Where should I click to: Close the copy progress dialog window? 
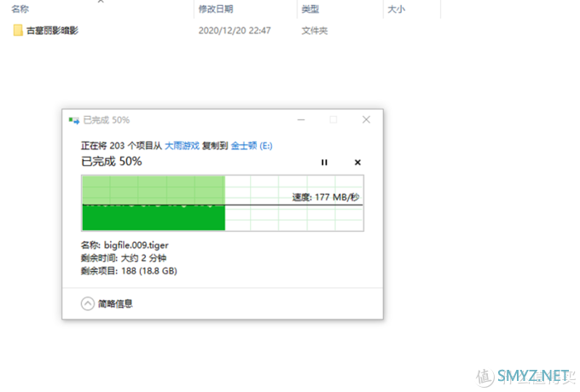(366, 119)
